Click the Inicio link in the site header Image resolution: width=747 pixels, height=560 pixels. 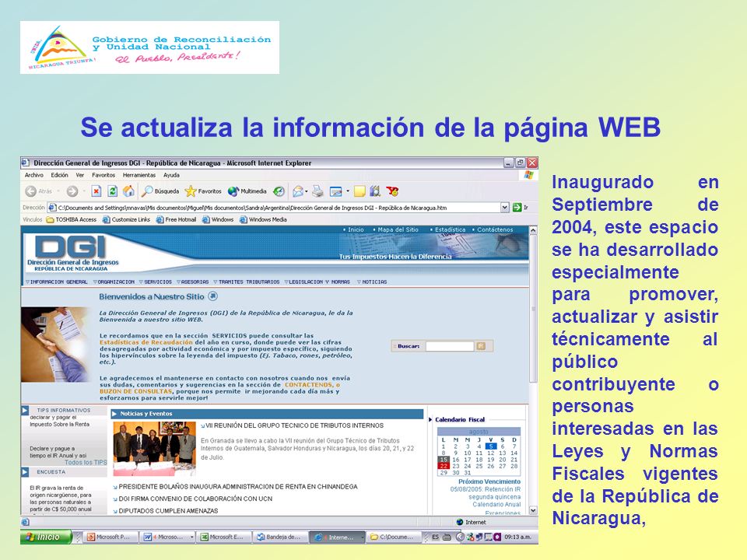[356, 229]
